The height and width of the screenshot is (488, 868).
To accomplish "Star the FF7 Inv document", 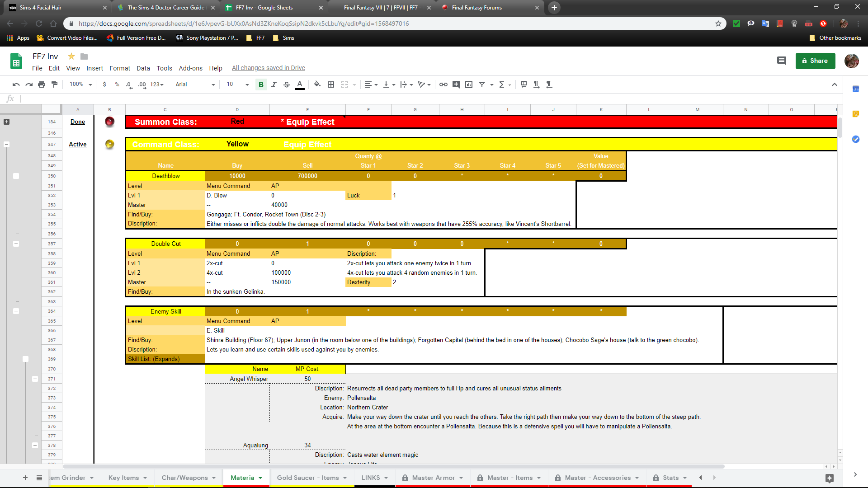I will click(x=71, y=56).
